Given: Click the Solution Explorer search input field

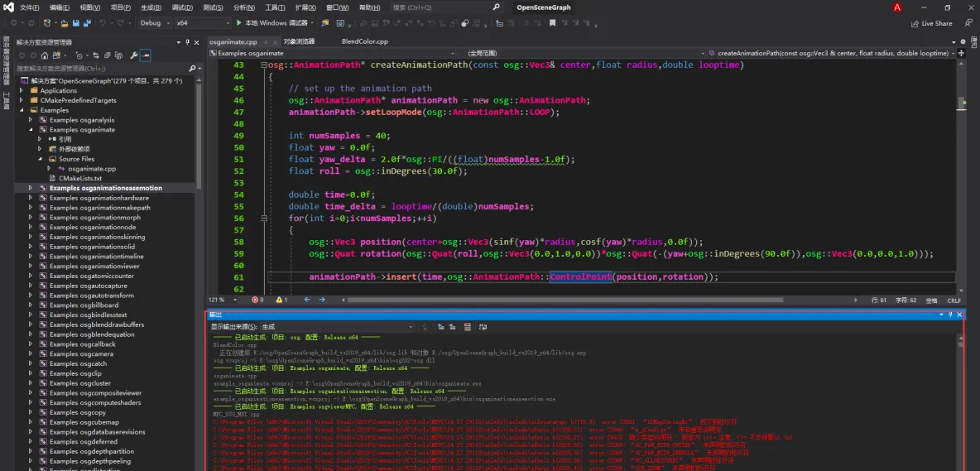Looking at the screenshot, I should 100,68.
